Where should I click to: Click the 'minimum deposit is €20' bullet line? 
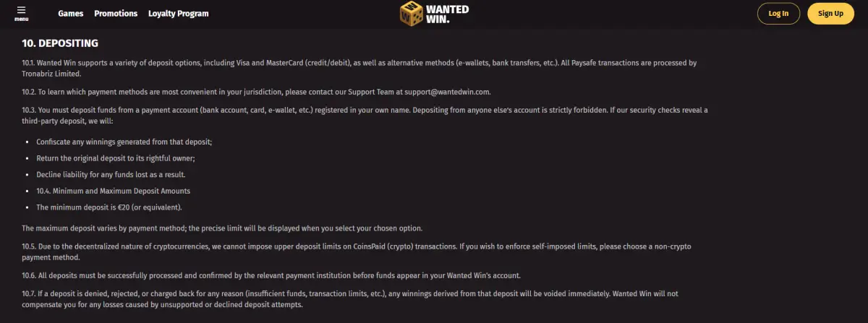click(x=109, y=207)
